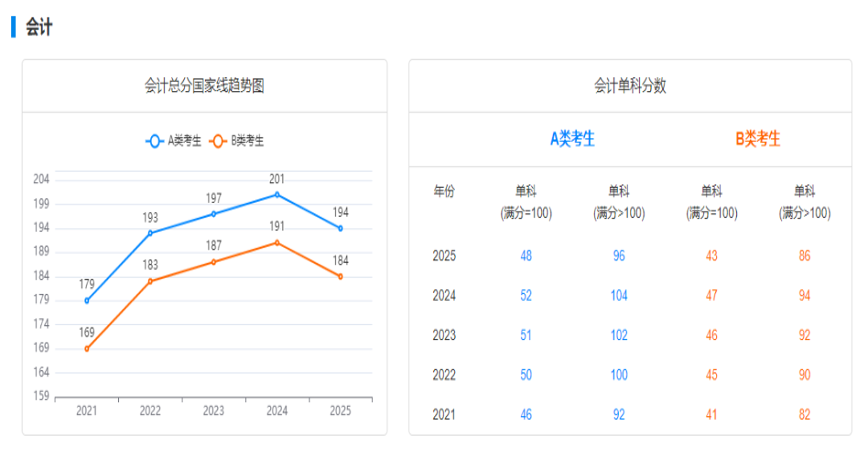Click the 会计单科分数 table title
This screenshot has height=449, width=868.
coord(630,85)
